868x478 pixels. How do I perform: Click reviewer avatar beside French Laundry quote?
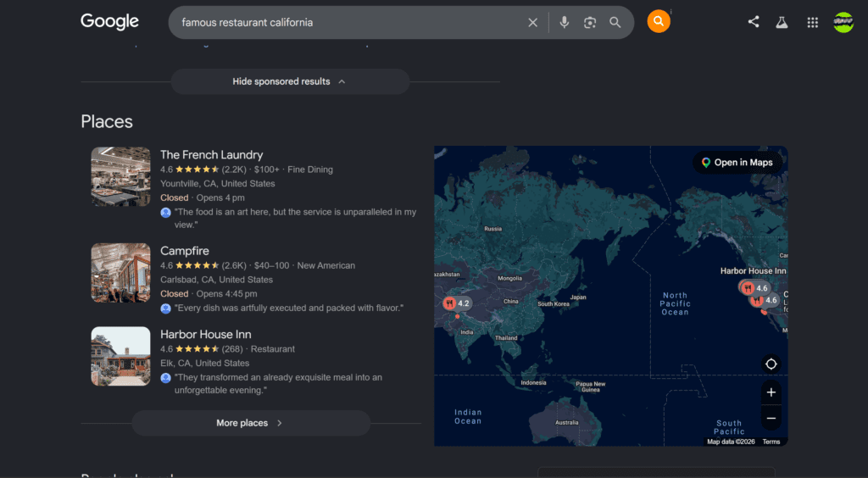165,213
